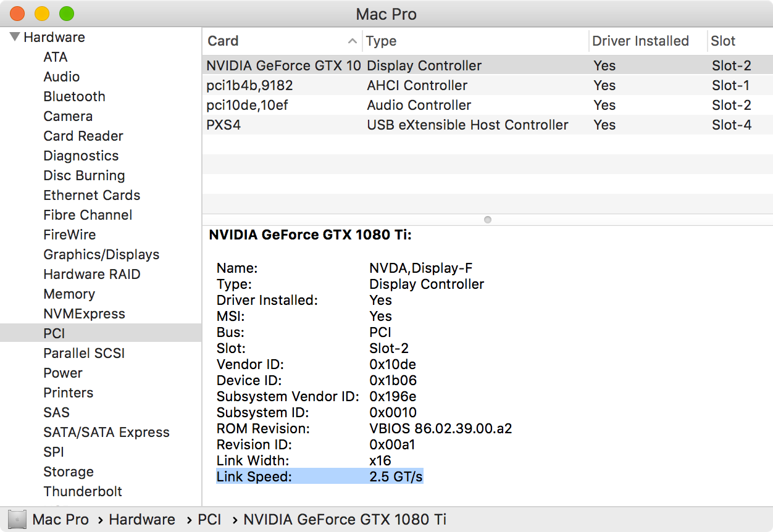This screenshot has height=532, width=773.
Task: Click the 2.5 GT/s link speed value
Action: tap(396, 476)
